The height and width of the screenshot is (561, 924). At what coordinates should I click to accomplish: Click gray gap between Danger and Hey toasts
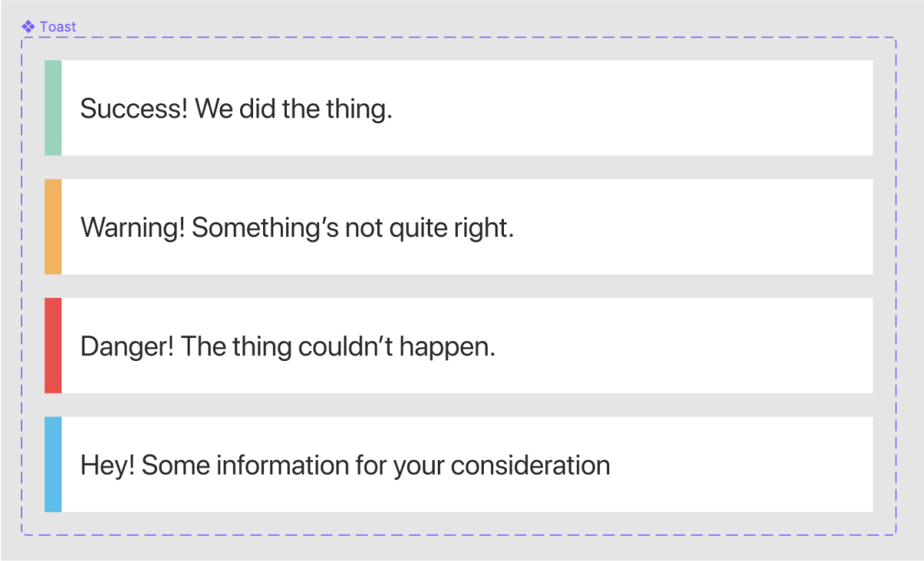click(462, 405)
